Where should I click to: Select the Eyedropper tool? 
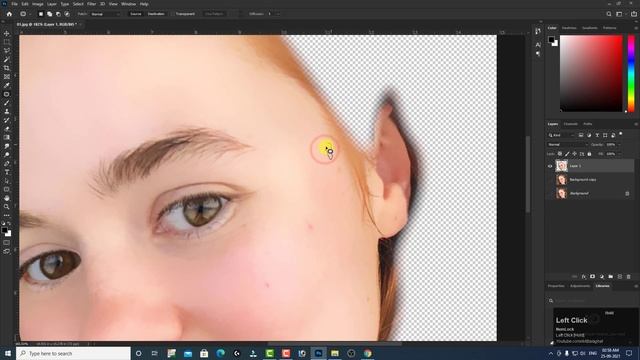pos(7,85)
